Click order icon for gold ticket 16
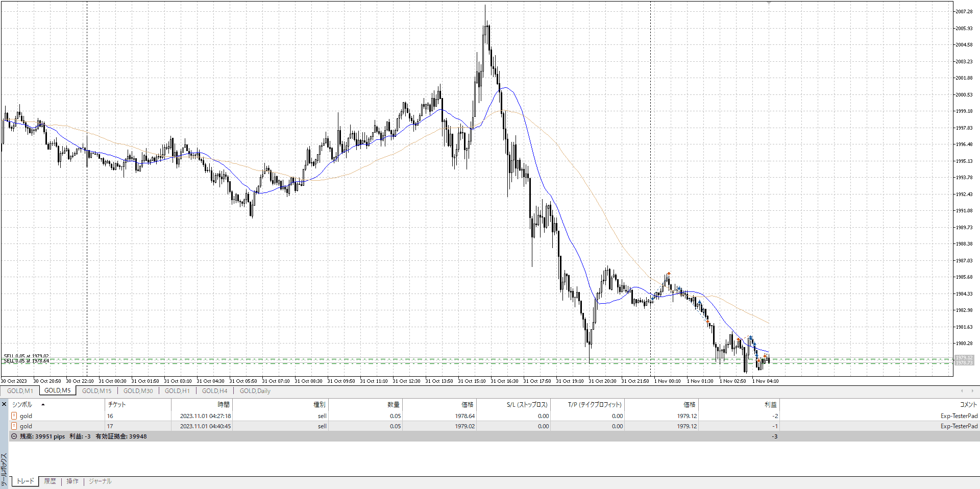980x489 pixels. click(x=14, y=416)
